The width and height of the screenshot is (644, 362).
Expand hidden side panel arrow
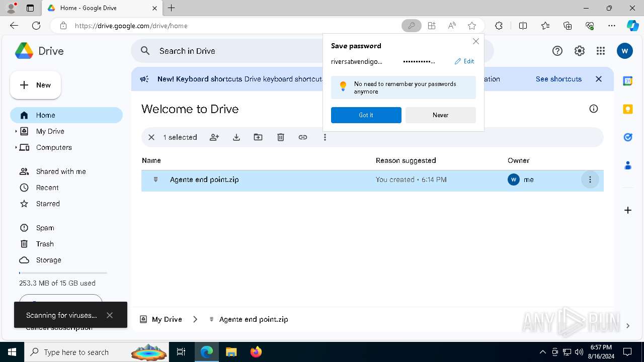click(628, 326)
